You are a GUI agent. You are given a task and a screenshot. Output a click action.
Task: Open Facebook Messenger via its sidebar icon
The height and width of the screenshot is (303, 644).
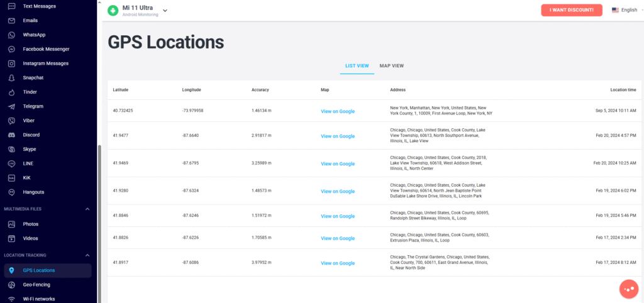pyautogui.click(x=11, y=49)
